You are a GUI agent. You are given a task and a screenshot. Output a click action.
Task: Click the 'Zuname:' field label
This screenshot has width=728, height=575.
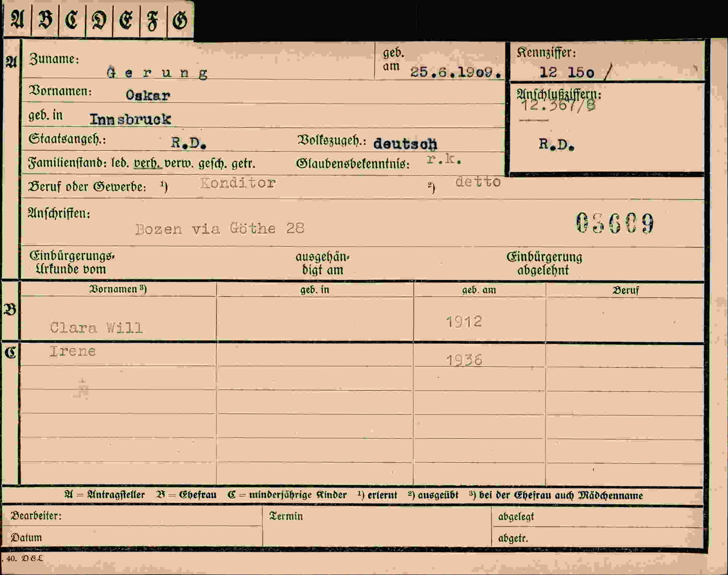coord(54,59)
